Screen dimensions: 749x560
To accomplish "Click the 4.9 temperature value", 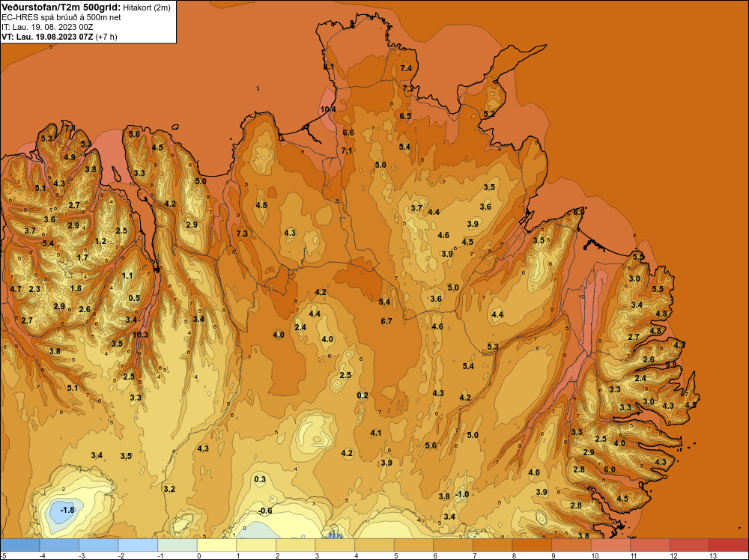I will tap(70, 157).
